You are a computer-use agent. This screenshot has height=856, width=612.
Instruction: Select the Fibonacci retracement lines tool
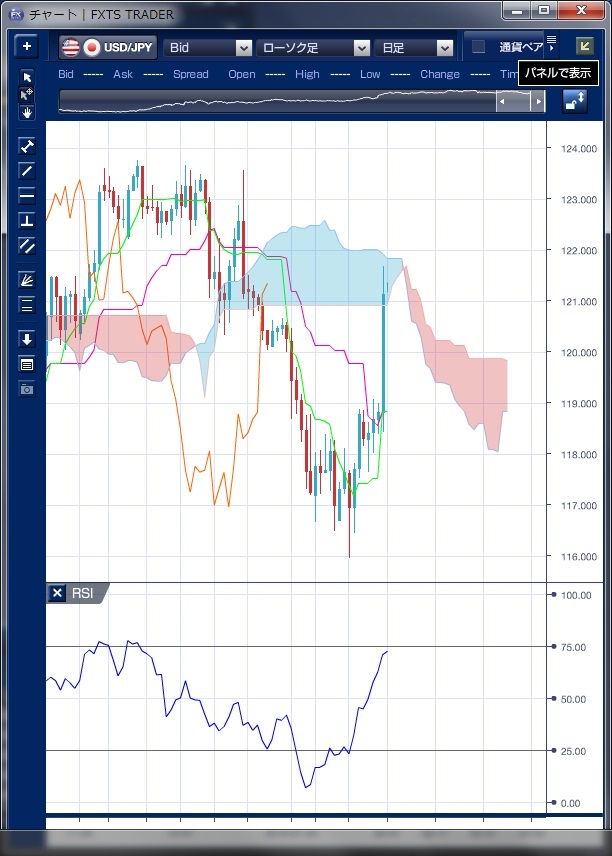click(27, 305)
